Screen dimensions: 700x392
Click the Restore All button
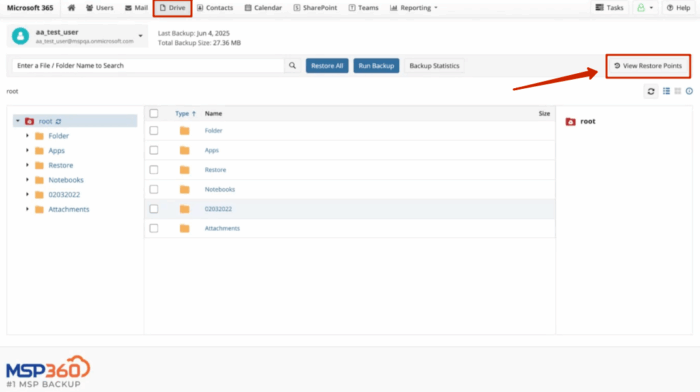coord(327,66)
